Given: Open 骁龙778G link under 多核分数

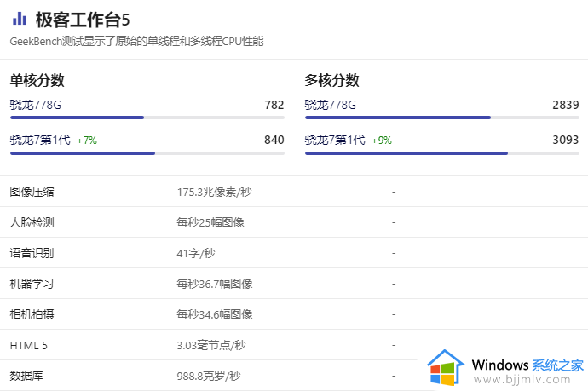Looking at the screenshot, I should 330,105.
